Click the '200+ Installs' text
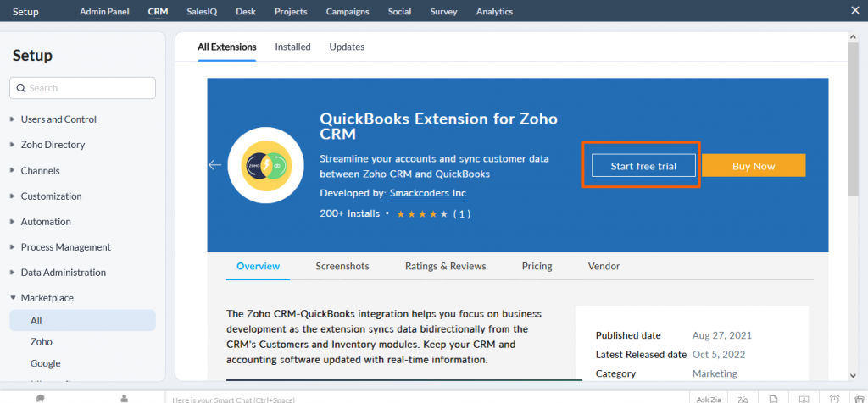Image resolution: width=868 pixels, height=403 pixels. pyautogui.click(x=350, y=213)
